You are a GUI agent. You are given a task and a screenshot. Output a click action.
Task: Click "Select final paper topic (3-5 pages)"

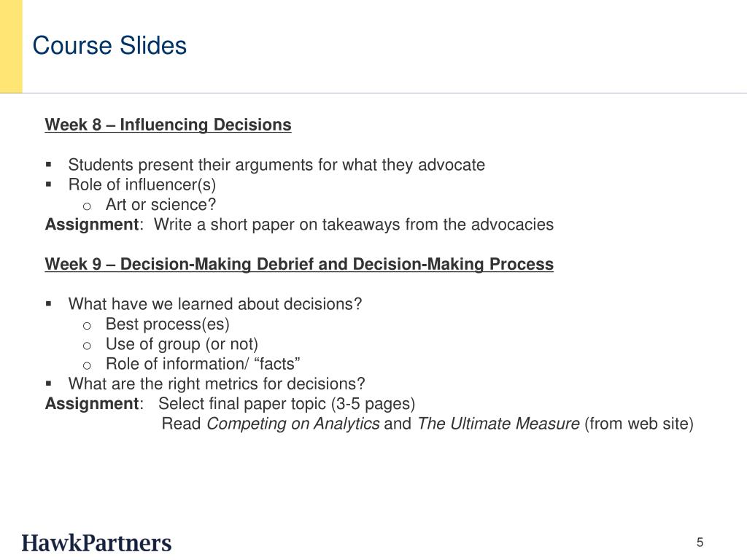(x=287, y=404)
